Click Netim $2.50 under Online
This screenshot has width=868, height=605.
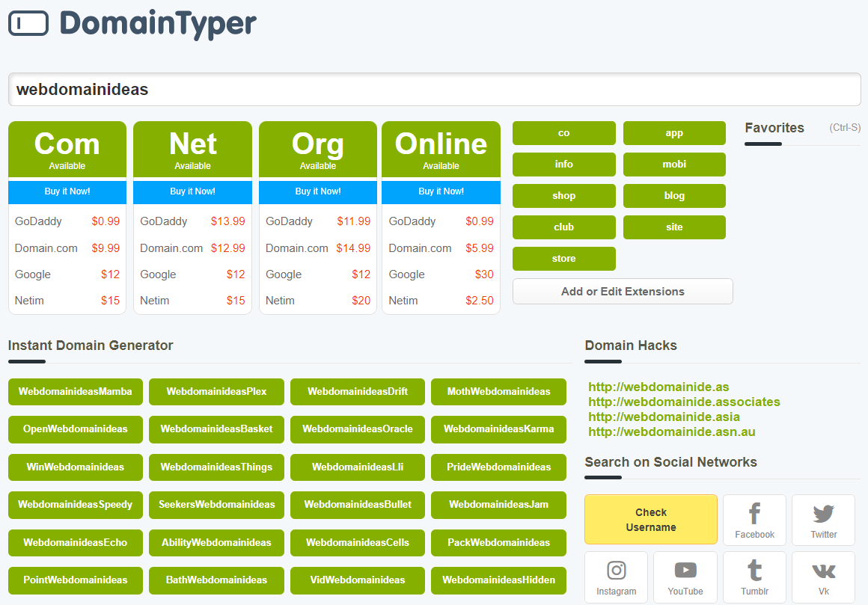441,301
